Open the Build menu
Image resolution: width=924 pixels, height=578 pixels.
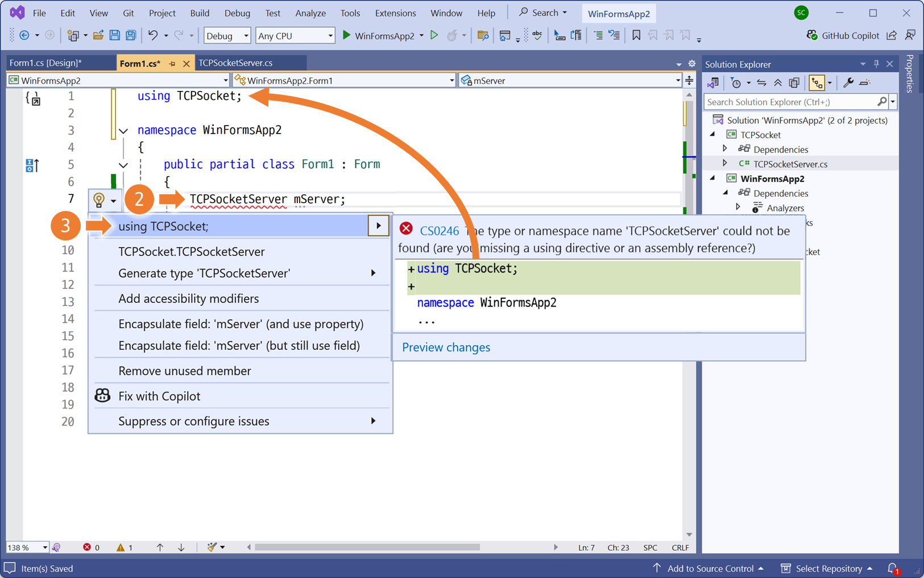pyautogui.click(x=200, y=13)
